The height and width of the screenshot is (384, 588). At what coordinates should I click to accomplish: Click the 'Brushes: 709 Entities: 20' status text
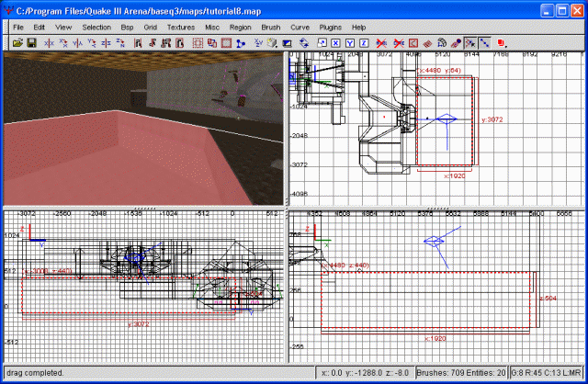click(x=461, y=373)
